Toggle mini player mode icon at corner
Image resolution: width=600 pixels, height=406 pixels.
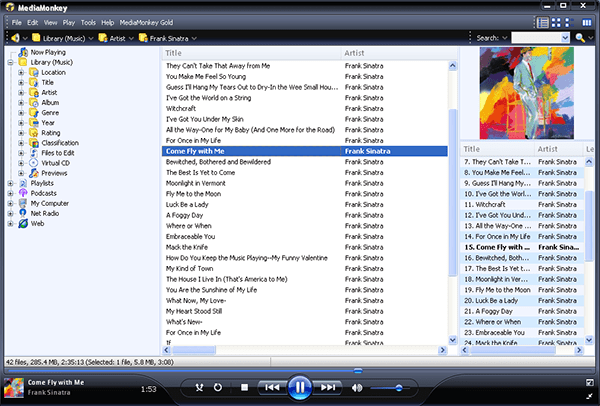click(590, 396)
